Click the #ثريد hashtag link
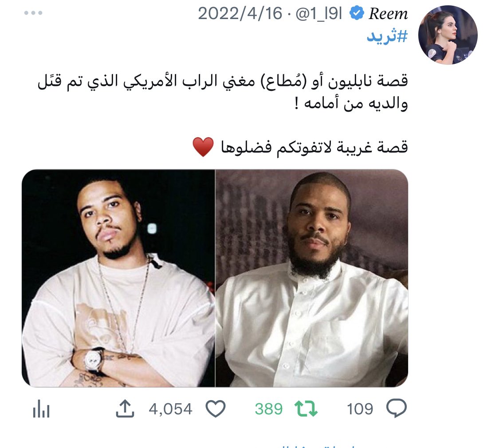The width and height of the screenshot is (499, 448). (x=387, y=36)
